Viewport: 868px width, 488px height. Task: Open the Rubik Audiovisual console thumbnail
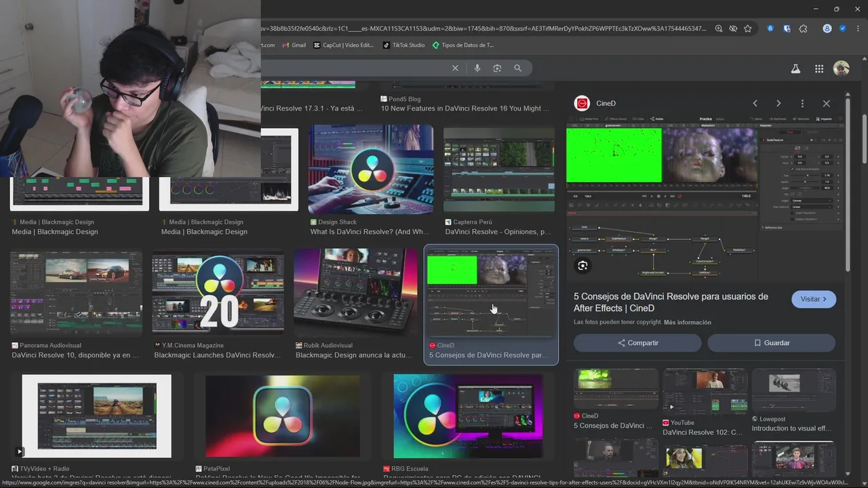click(x=356, y=293)
